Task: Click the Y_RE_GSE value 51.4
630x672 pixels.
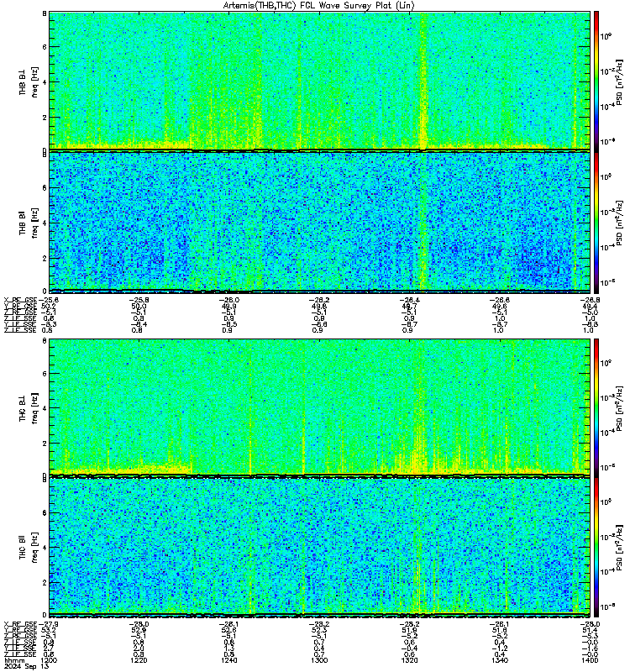Action: tap(590, 630)
